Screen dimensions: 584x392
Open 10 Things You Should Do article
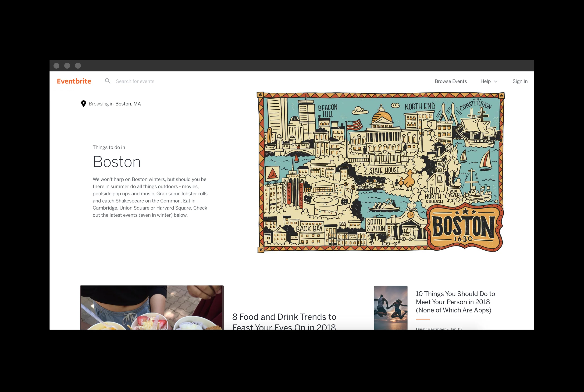pyautogui.click(x=455, y=302)
